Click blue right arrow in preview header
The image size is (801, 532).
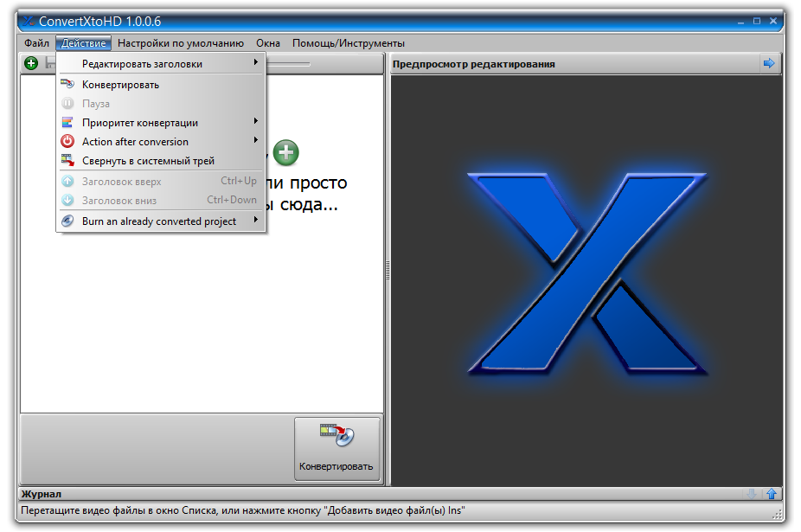769,63
